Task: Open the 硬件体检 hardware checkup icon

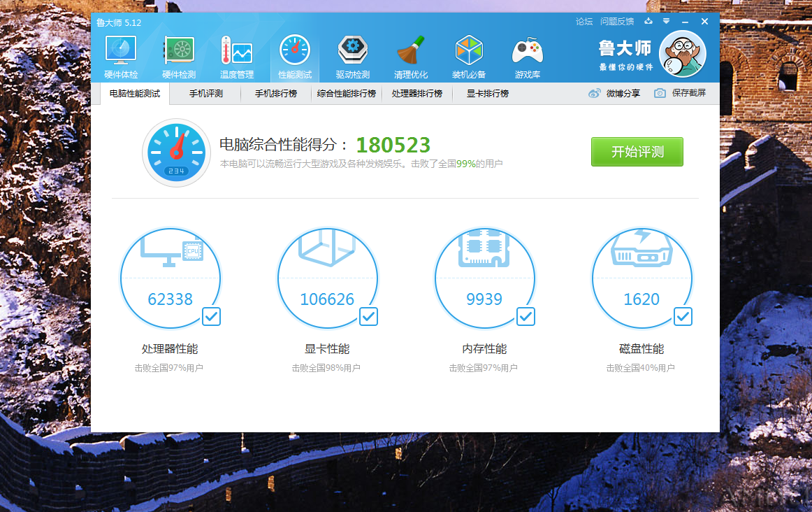Action: pos(121,50)
